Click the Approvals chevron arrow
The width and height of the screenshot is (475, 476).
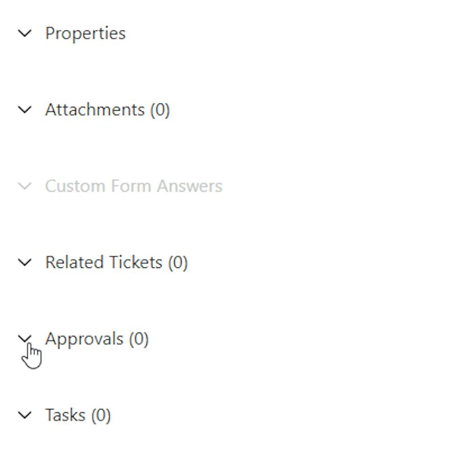point(26,338)
